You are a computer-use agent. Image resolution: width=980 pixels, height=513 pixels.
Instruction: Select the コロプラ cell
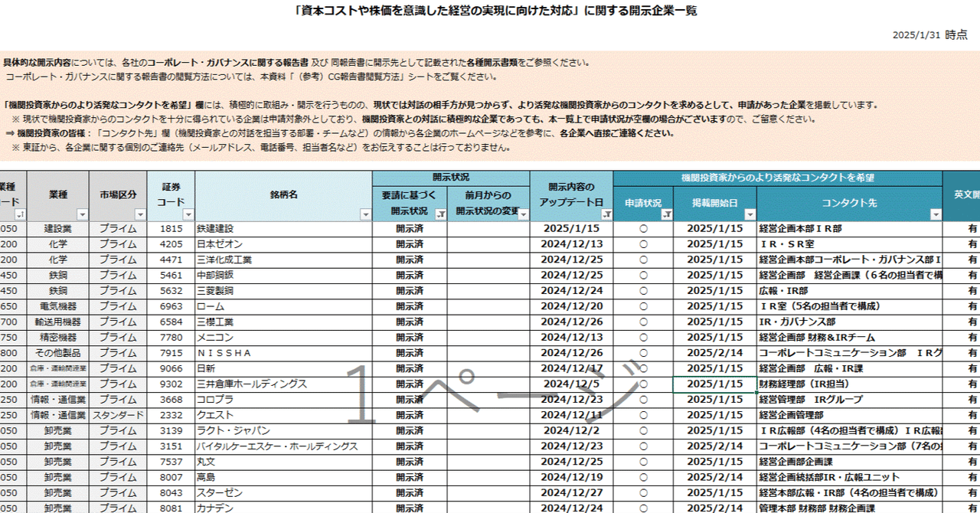point(283,400)
